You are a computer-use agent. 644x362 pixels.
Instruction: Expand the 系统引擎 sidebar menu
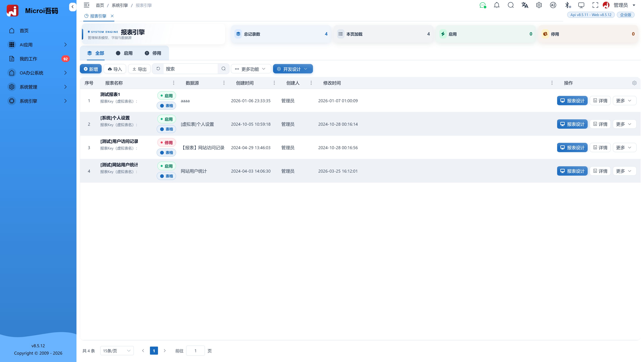point(38,101)
